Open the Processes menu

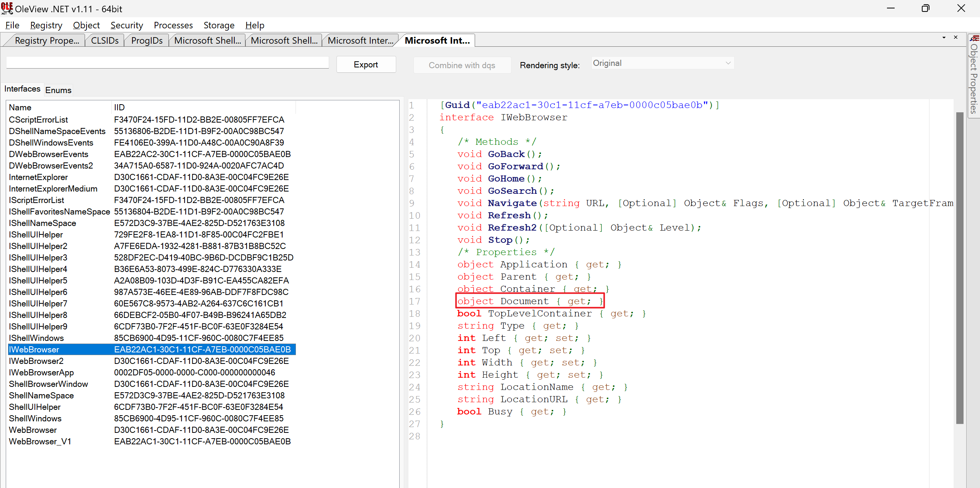click(173, 25)
